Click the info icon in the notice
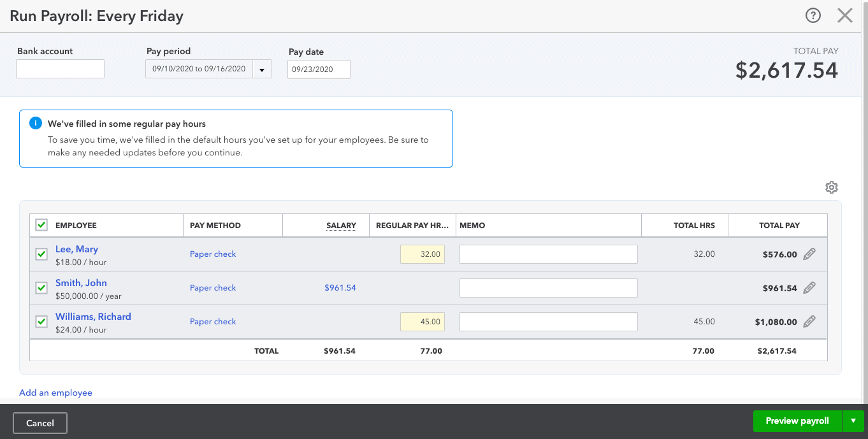 click(x=36, y=124)
